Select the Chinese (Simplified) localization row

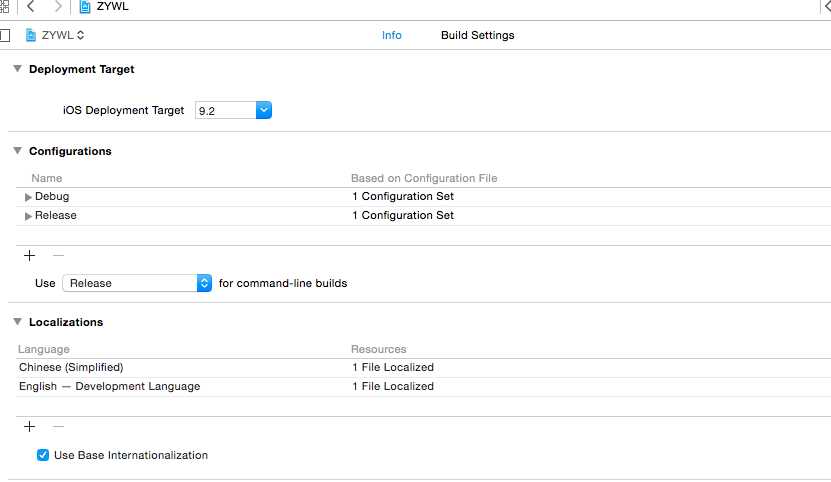pyautogui.click(x=71, y=367)
